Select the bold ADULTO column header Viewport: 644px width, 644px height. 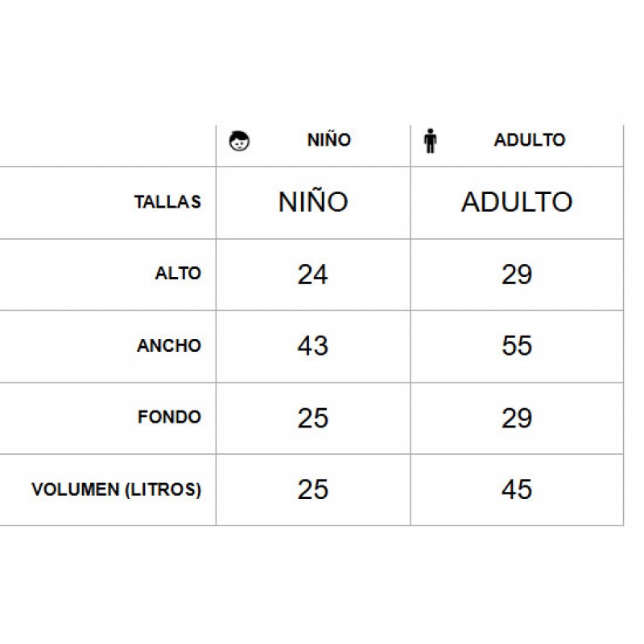[530, 140]
